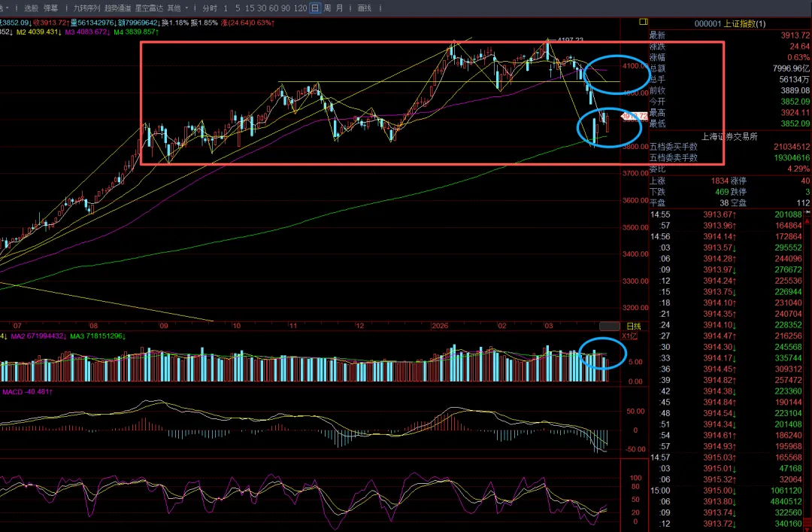Select the 趋势通道 indicator
The width and height of the screenshot is (812, 532).
click(117, 8)
